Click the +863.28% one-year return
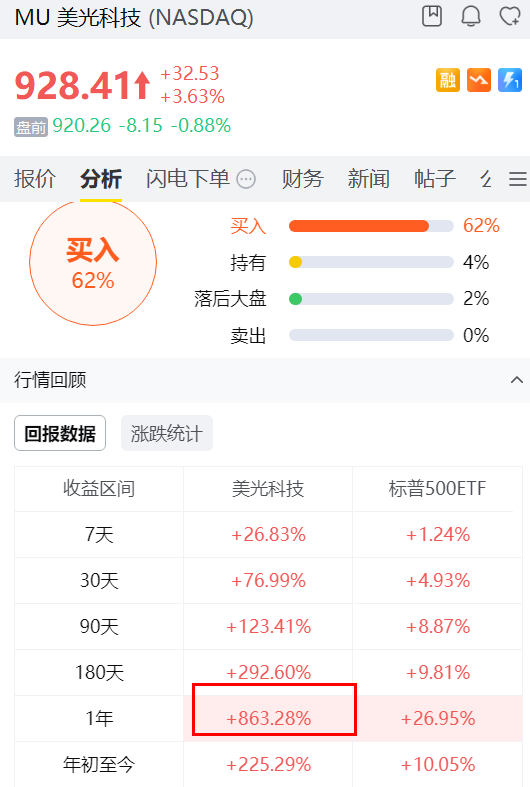The image size is (530, 787). (x=268, y=719)
